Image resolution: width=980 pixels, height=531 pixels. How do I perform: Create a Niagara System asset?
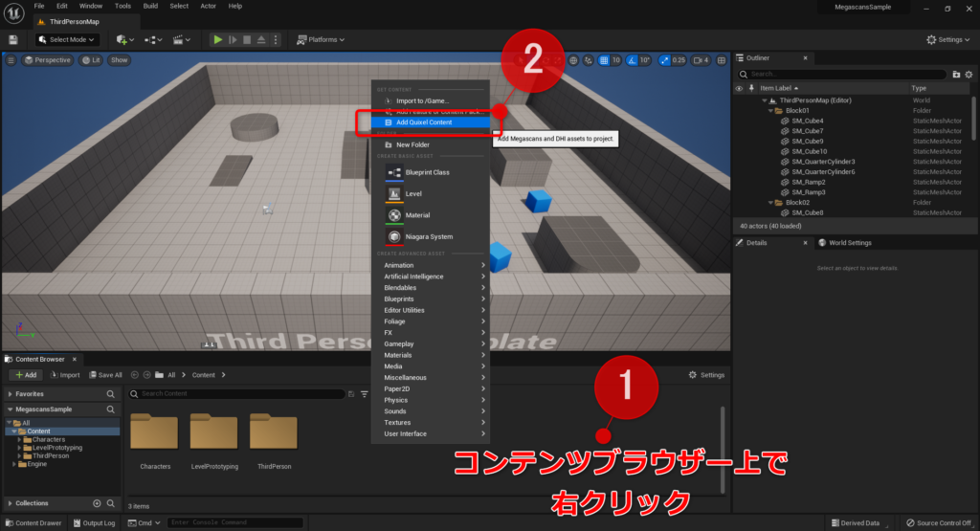(x=430, y=236)
